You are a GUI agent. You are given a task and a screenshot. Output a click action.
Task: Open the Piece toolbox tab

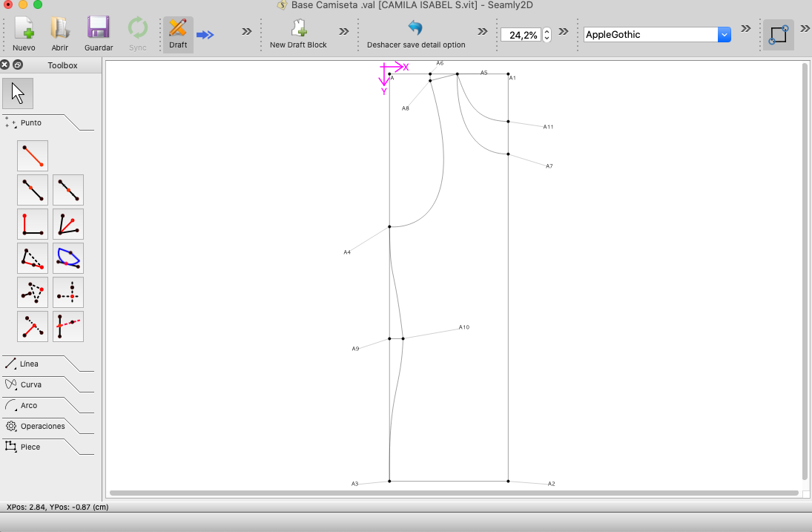pos(30,447)
